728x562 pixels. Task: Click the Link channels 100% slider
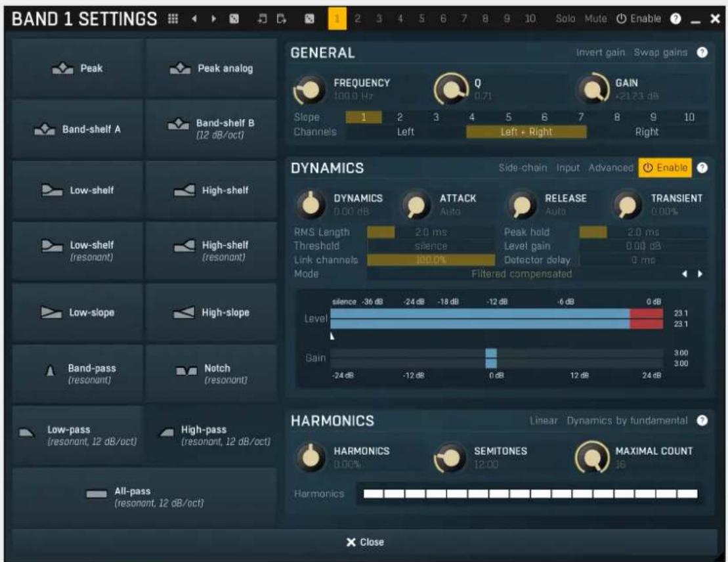(431, 260)
